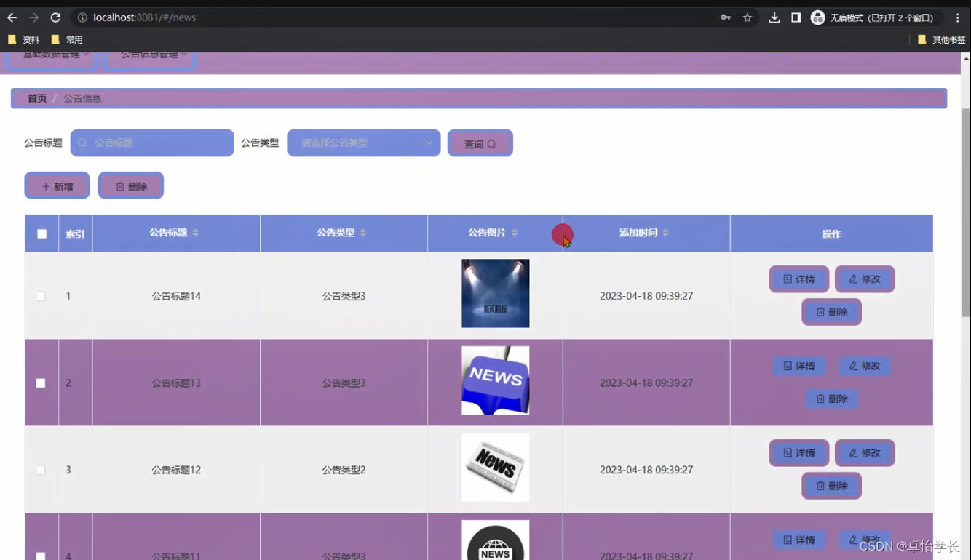Click 公告类型2 in the 公告标题12 row
Image resolution: width=971 pixels, height=560 pixels.
[x=344, y=470]
